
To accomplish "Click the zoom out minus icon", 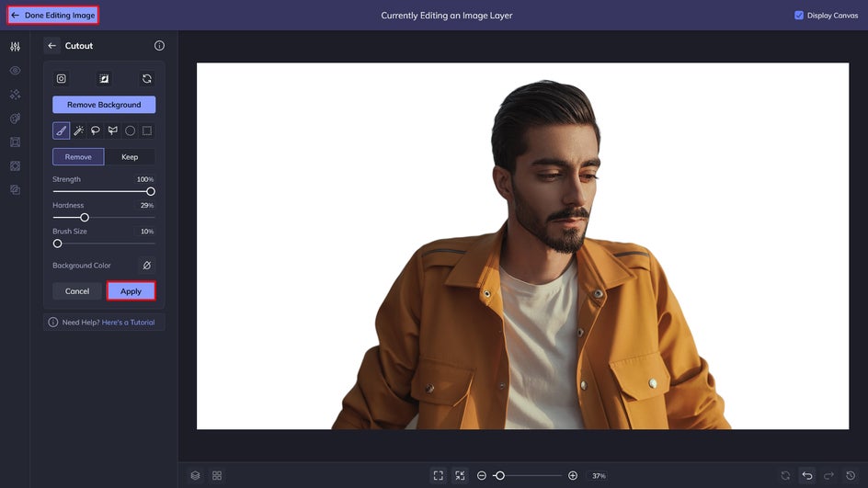I will tap(482, 476).
